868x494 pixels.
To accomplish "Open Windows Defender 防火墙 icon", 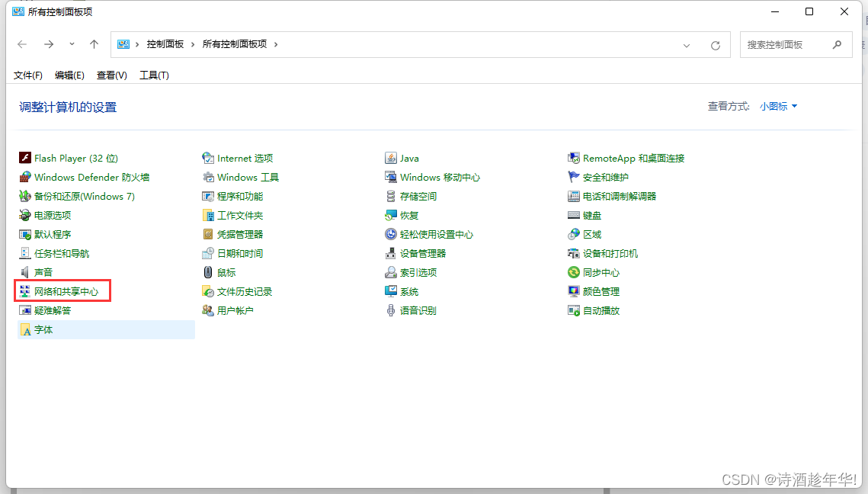I will coord(25,177).
